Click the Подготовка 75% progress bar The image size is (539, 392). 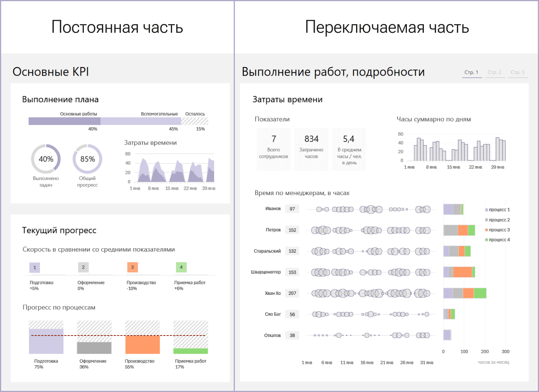46,337
